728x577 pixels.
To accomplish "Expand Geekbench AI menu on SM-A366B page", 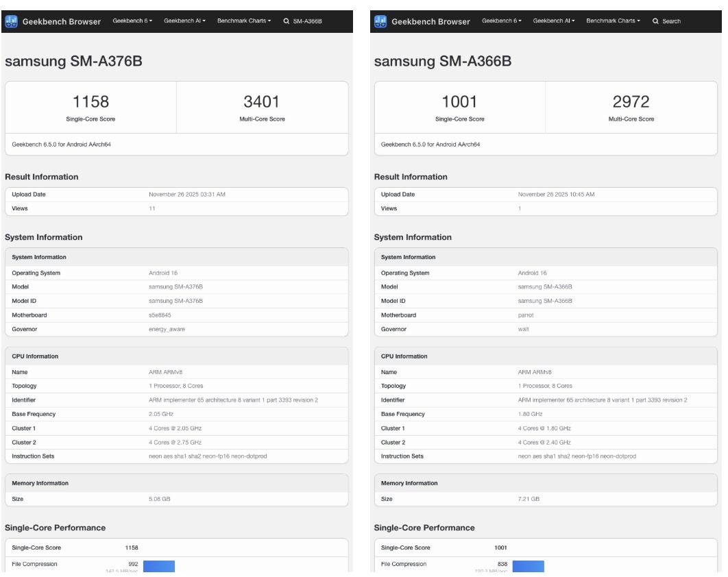I will click(554, 21).
